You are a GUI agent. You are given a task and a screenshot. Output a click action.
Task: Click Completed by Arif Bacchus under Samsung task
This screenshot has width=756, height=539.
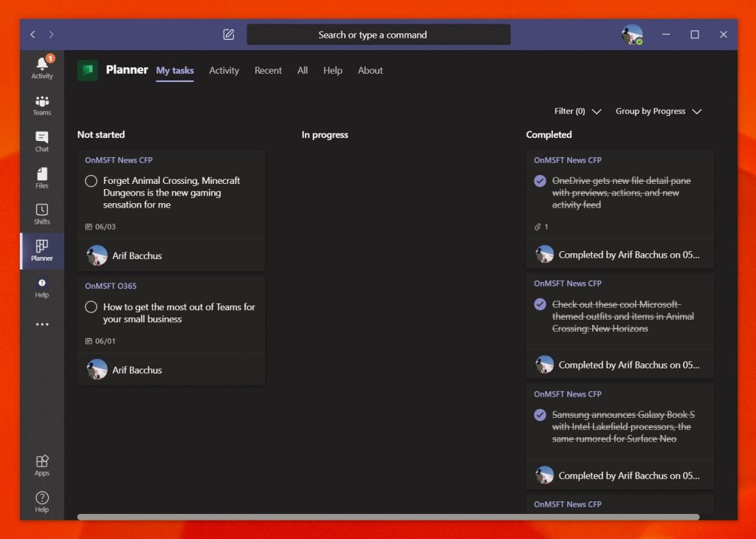629,476
